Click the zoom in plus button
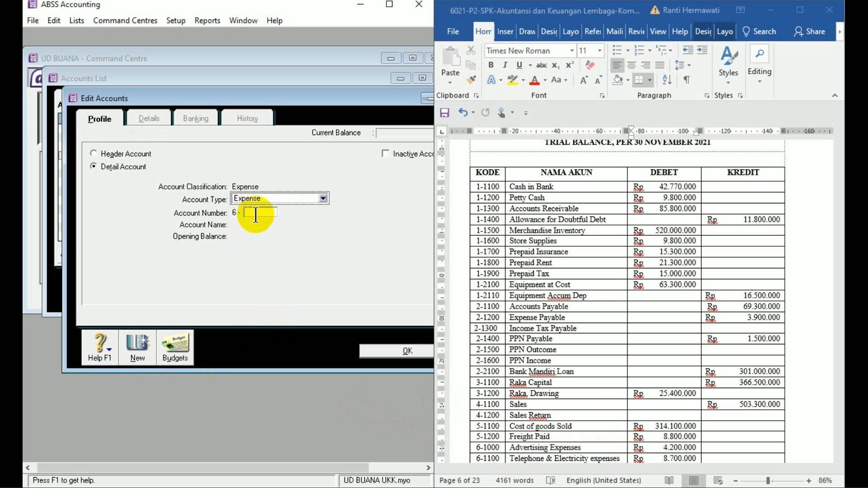This screenshot has height=488, width=868. click(x=809, y=481)
